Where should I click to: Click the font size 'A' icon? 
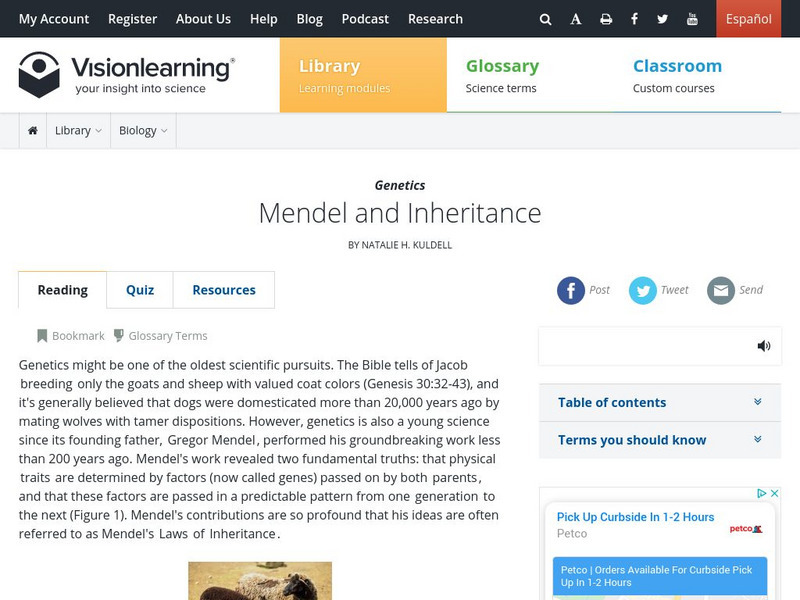pos(576,19)
